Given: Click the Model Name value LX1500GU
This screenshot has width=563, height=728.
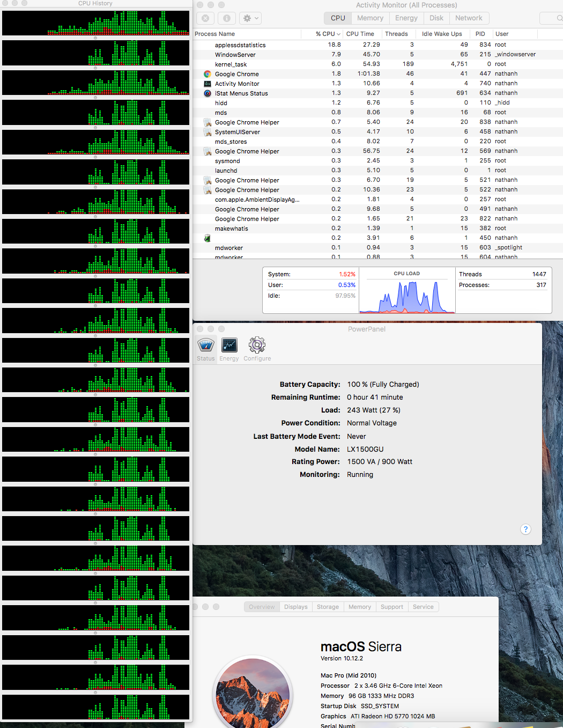Looking at the screenshot, I should coord(365,450).
